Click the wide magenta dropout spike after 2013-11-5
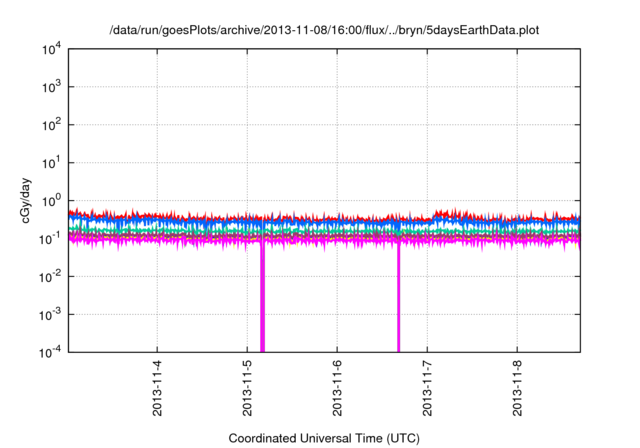Image resolution: width=640 pixels, height=448 pixels. (x=262, y=298)
